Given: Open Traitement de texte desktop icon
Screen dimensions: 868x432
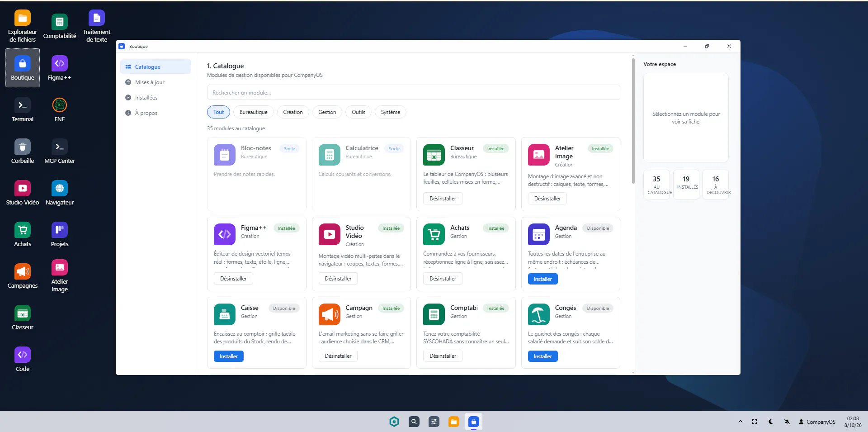Looking at the screenshot, I should tap(97, 26).
